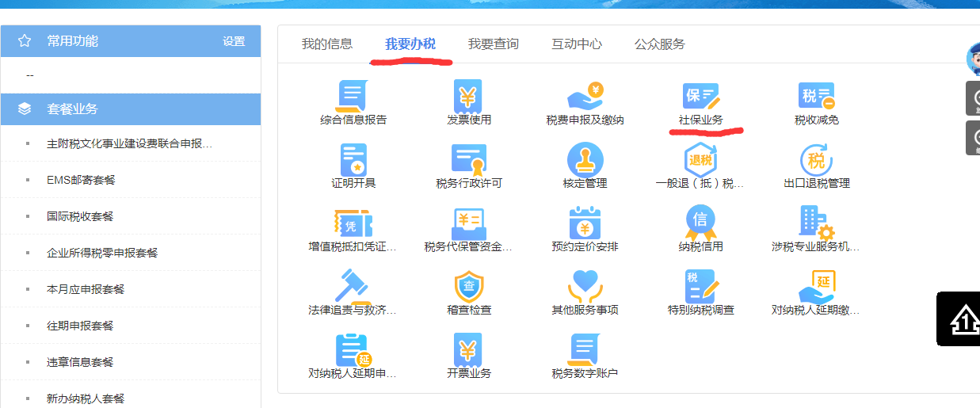Select 企业所得税零申报套餐 in sidebar
This screenshot has width=980, height=408.
(x=102, y=253)
